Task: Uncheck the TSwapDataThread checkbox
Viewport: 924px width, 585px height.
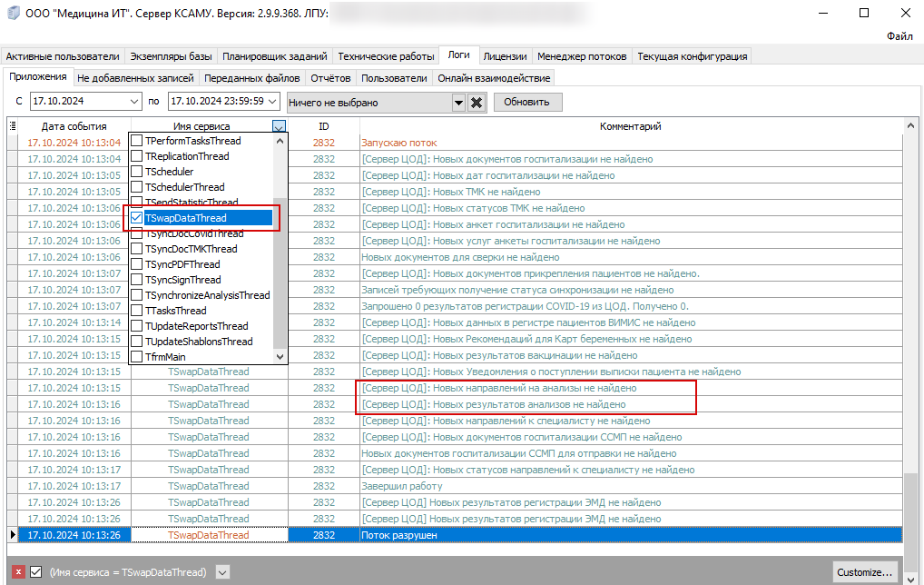Action: point(137,218)
